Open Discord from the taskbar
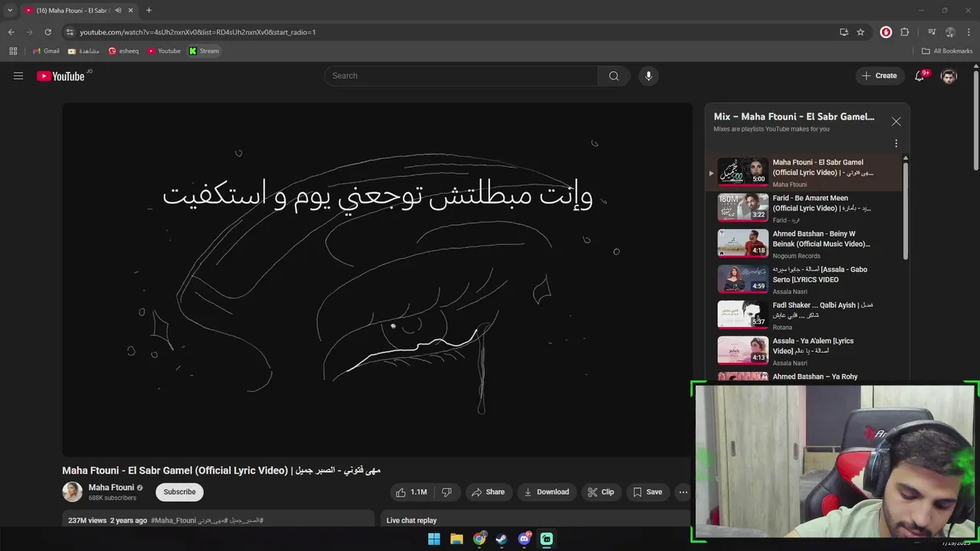980x551 pixels. click(524, 539)
